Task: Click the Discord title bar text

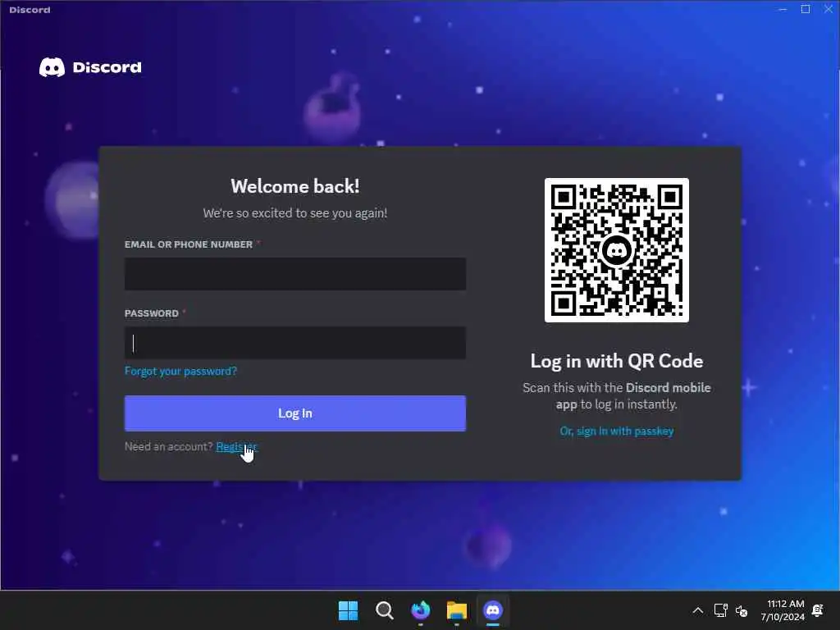Action: (x=30, y=10)
